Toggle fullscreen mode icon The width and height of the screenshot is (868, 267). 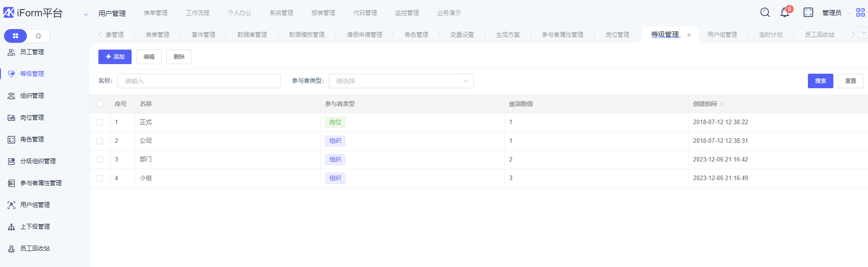808,13
